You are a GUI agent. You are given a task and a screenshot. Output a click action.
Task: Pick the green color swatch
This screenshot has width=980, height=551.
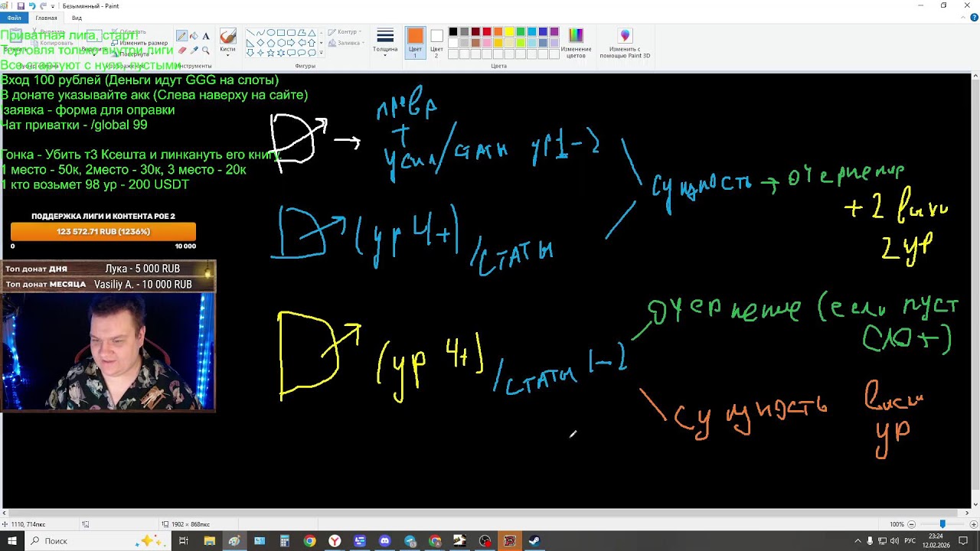coord(521,32)
